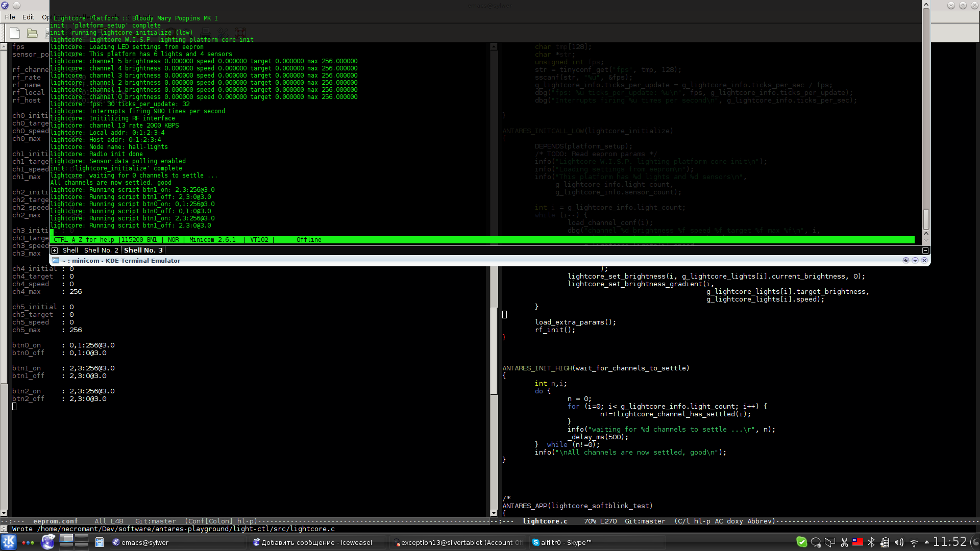Viewport: 980px width, 551px height.
Task: Click the battery status tray icon
Action: [x=885, y=542]
